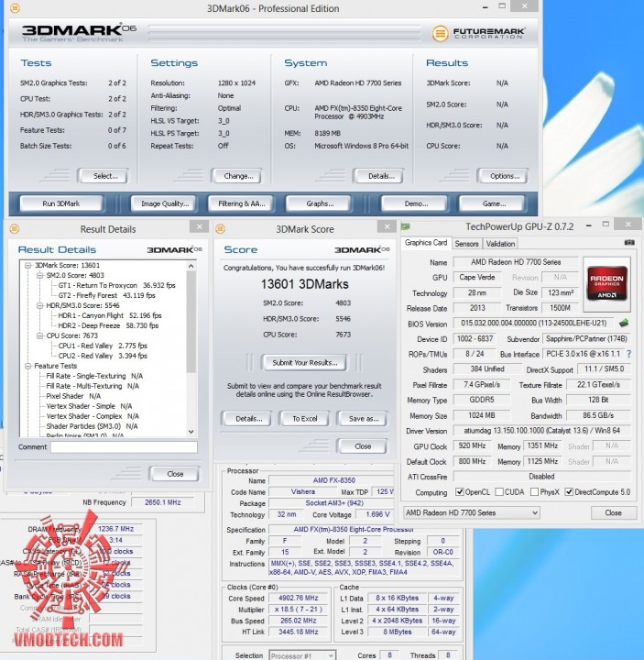Click Close in the Result Details window
The width and height of the screenshot is (644, 660).
tap(175, 474)
